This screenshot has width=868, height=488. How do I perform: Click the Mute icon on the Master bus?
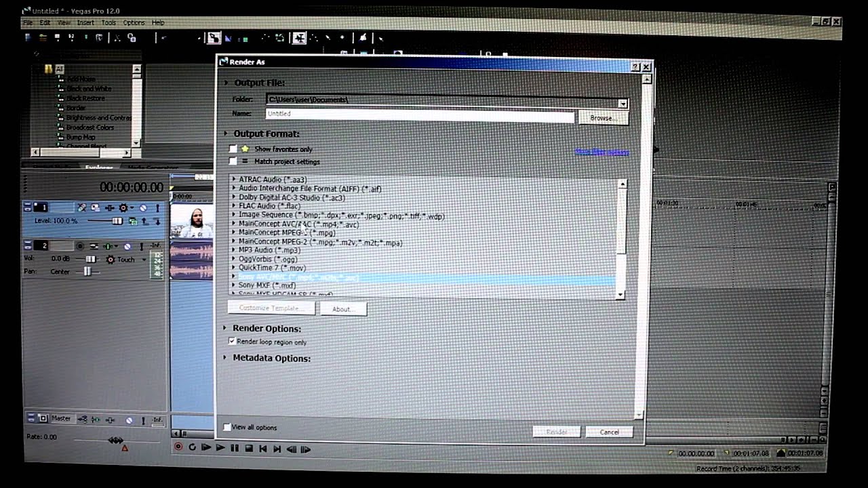pos(129,420)
